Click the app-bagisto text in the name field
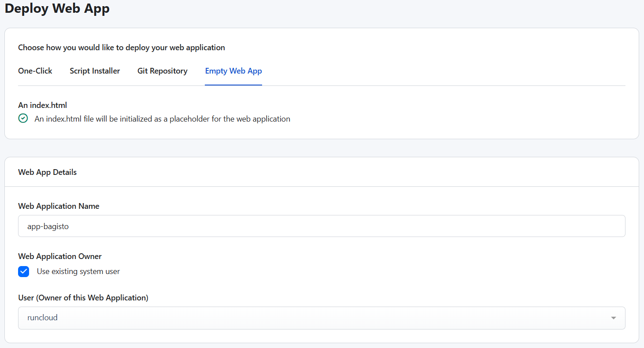644x348 pixels. 48,227
